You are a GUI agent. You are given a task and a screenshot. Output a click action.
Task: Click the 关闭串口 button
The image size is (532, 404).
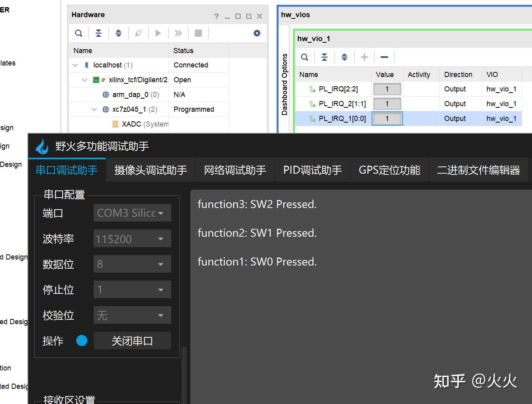click(x=132, y=340)
